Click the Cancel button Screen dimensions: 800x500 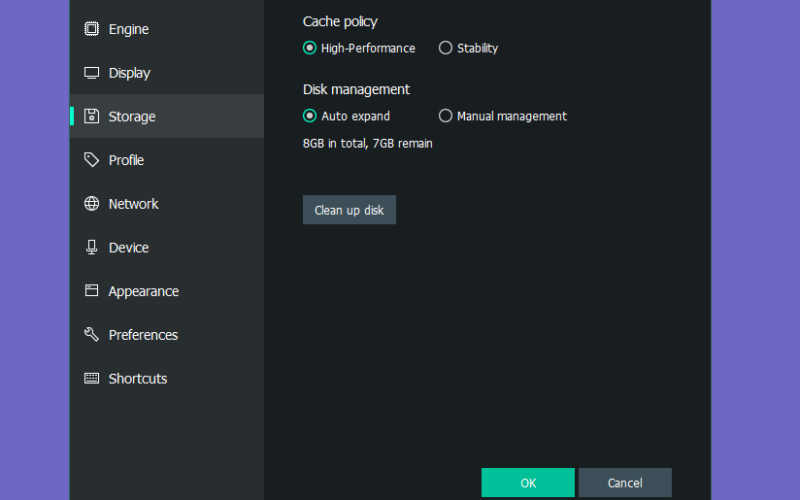pyautogui.click(x=625, y=483)
